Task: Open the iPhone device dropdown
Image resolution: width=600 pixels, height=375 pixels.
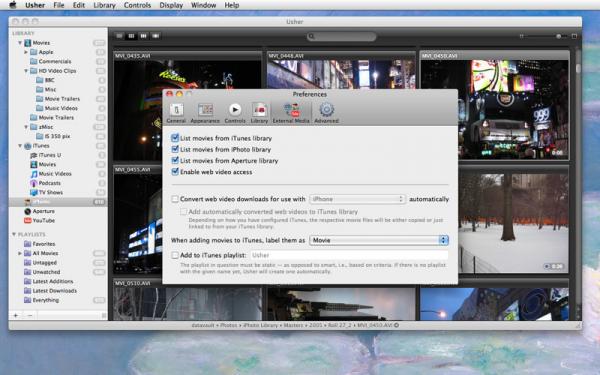Action: tap(357, 199)
